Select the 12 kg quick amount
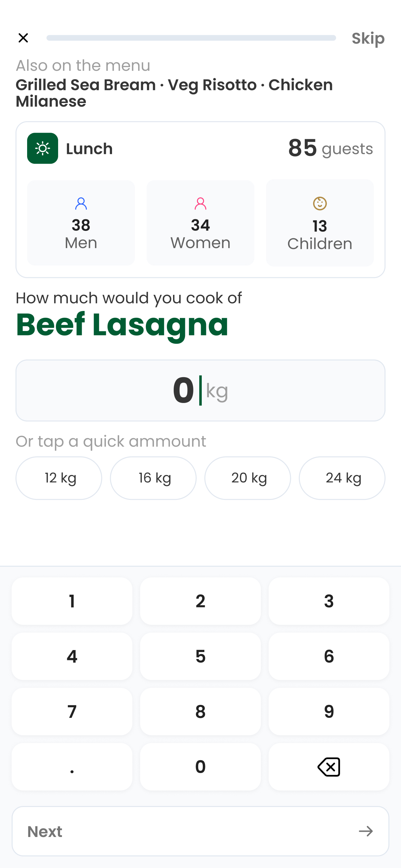This screenshot has height=868, width=401. 59,478
